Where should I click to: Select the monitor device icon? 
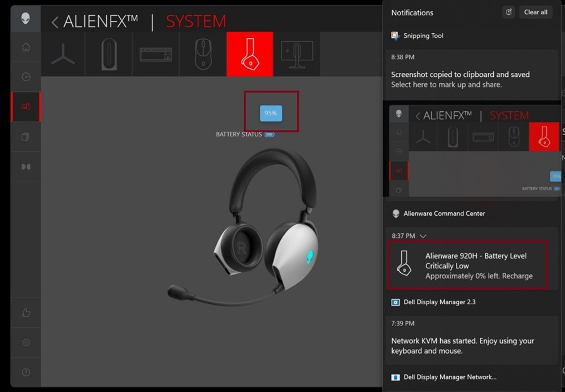pyautogui.click(x=297, y=54)
